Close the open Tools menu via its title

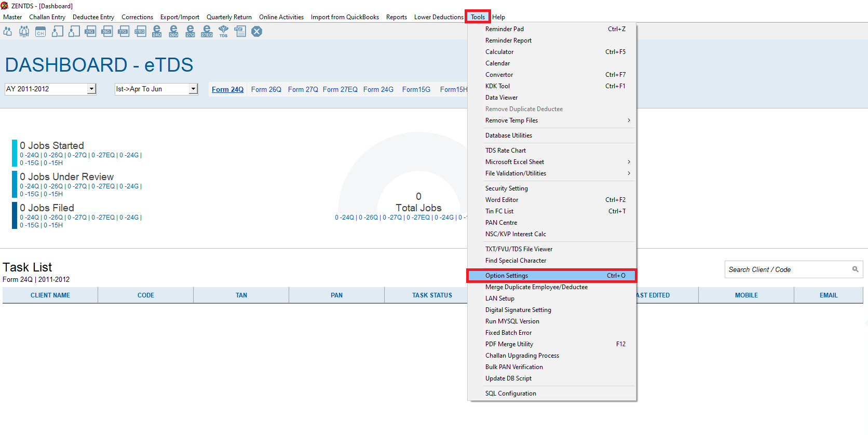point(478,17)
